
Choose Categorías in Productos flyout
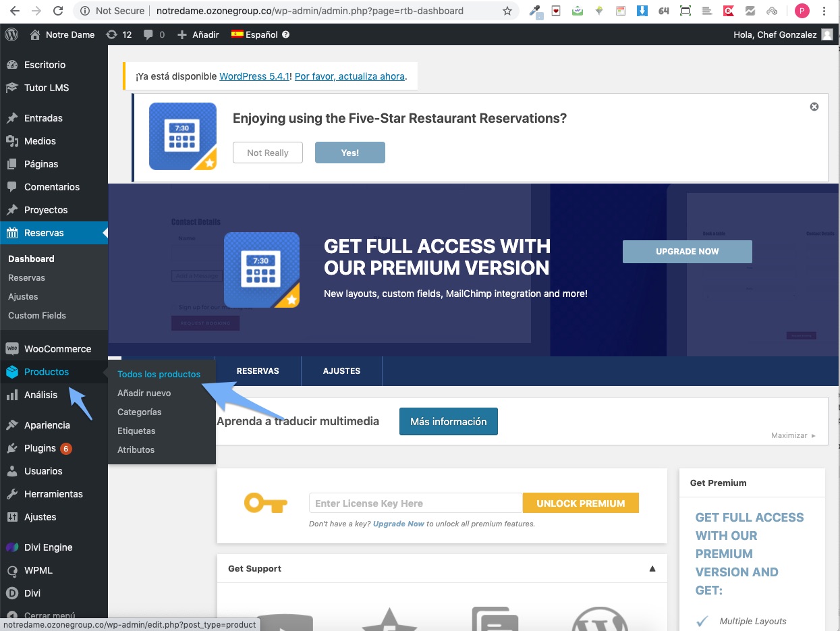click(140, 412)
